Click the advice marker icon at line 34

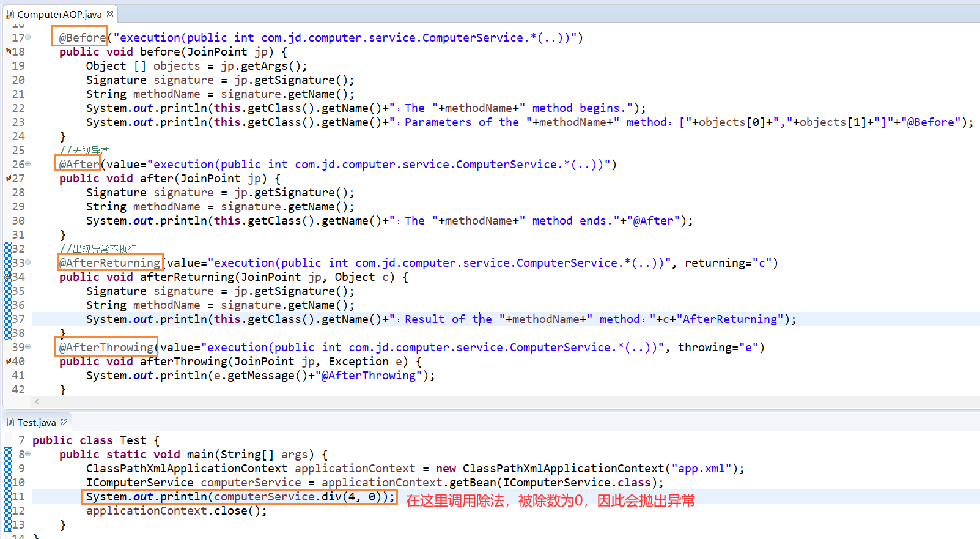click(x=8, y=277)
